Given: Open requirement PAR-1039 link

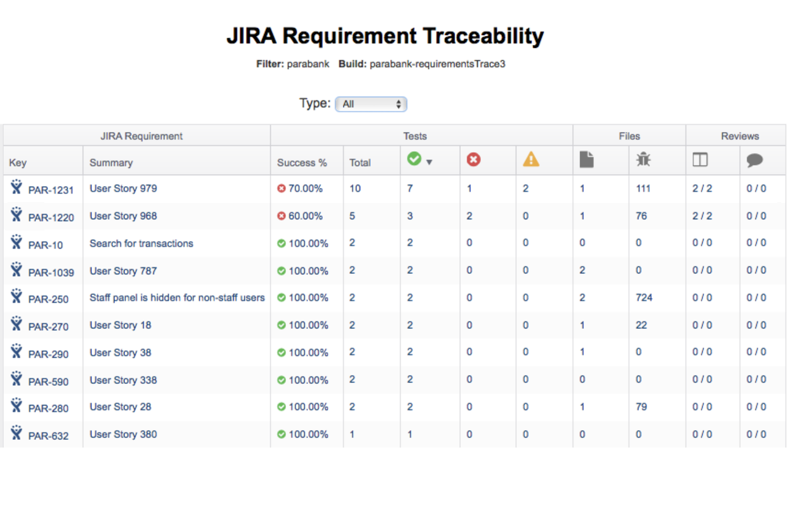Looking at the screenshot, I should point(51,273).
